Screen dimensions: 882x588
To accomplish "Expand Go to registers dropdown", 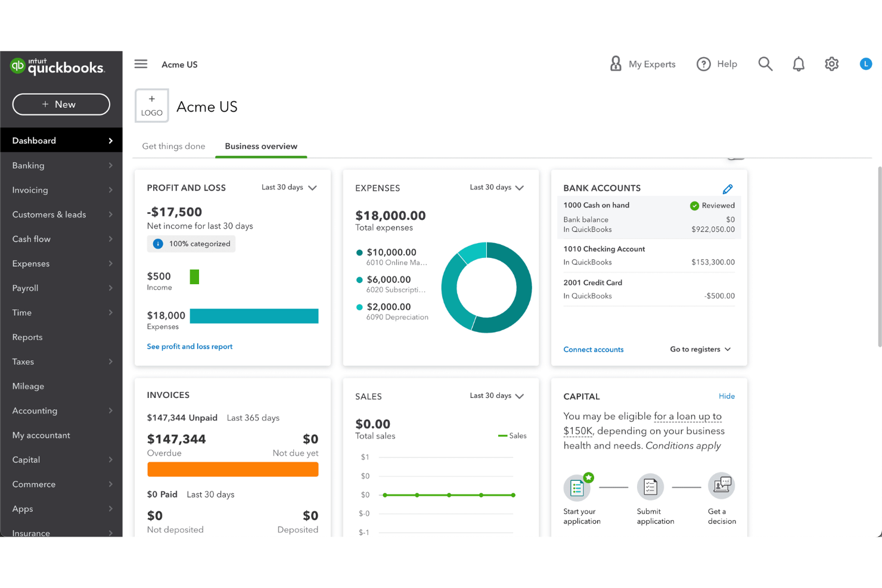I will tap(700, 349).
